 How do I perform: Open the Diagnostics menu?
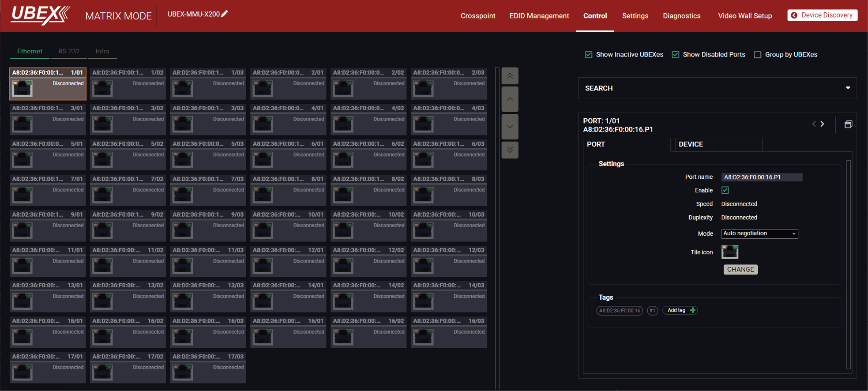[x=681, y=16]
